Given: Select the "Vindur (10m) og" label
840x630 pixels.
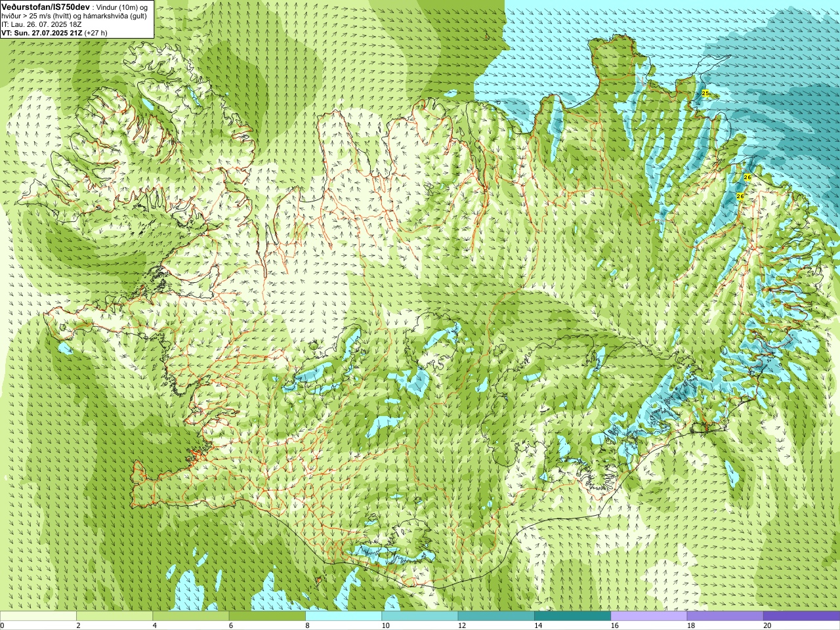Looking at the screenshot, I should [x=122, y=7].
